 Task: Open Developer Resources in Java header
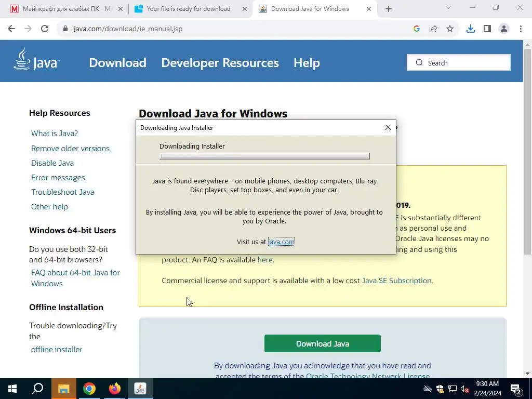(220, 63)
